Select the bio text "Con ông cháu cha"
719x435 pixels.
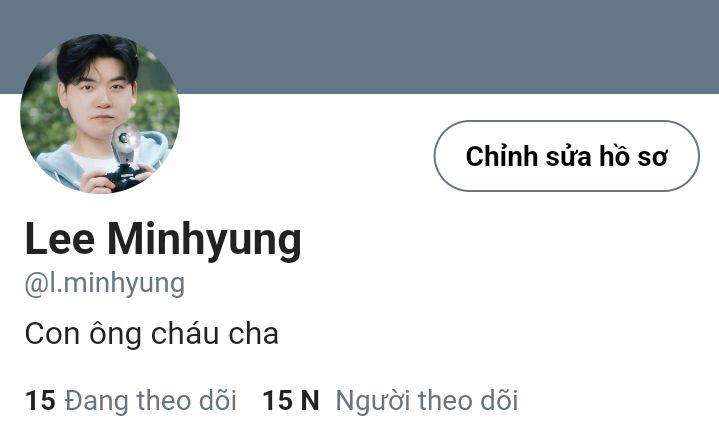152,335
